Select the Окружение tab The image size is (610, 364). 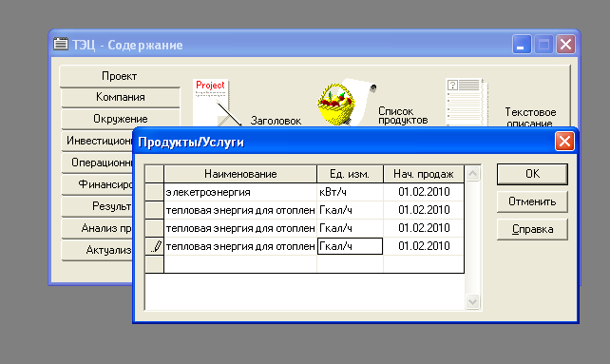click(121, 119)
